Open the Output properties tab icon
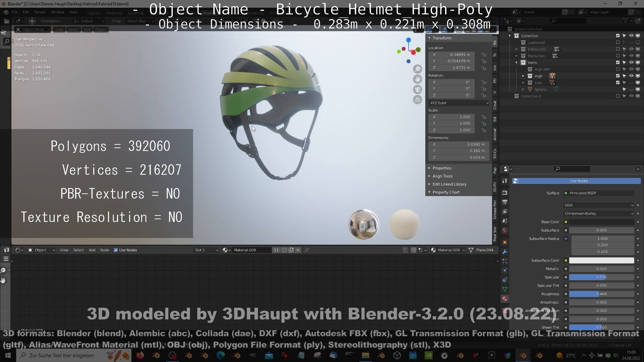This screenshot has width=644, height=362. (x=505, y=202)
